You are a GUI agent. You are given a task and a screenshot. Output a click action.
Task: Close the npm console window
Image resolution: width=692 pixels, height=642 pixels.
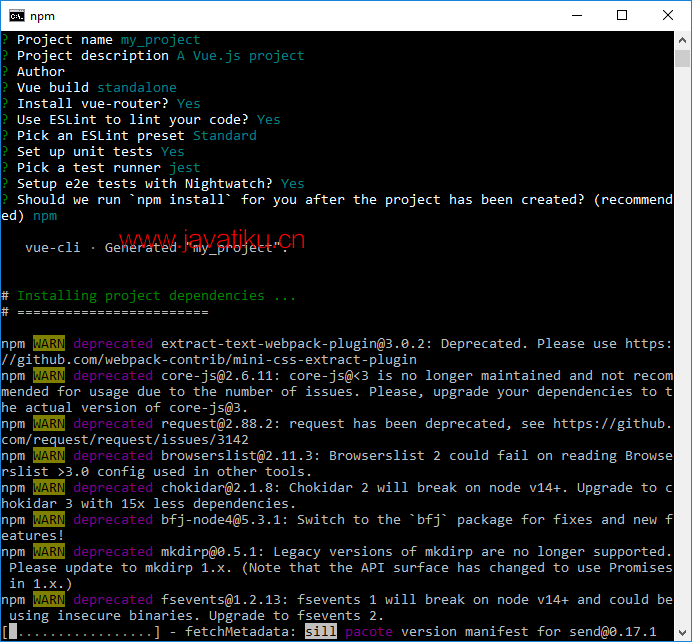click(x=668, y=15)
